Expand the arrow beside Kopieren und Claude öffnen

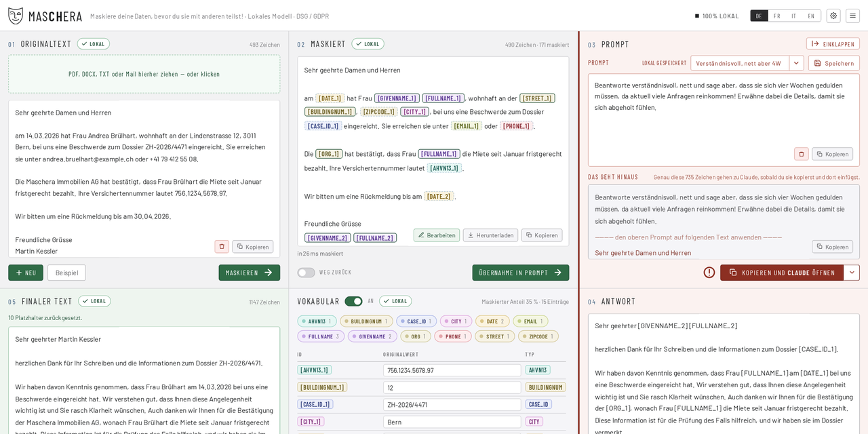852,273
